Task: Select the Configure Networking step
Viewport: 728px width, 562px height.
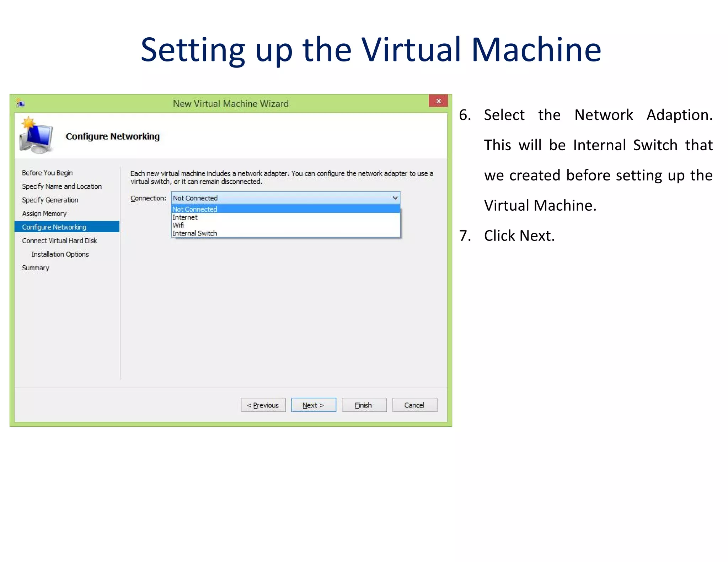Action: (x=67, y=227)
